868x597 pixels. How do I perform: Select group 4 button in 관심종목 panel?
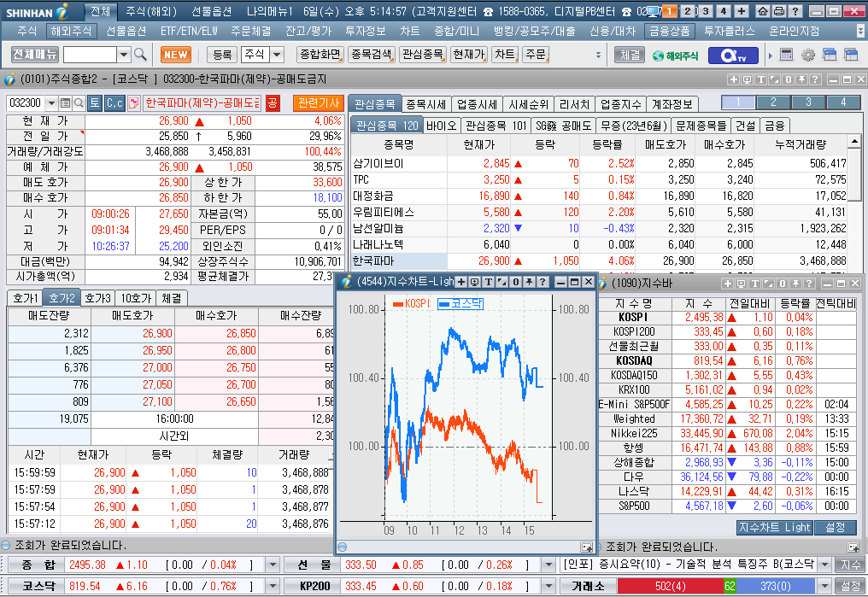(843, 102)
